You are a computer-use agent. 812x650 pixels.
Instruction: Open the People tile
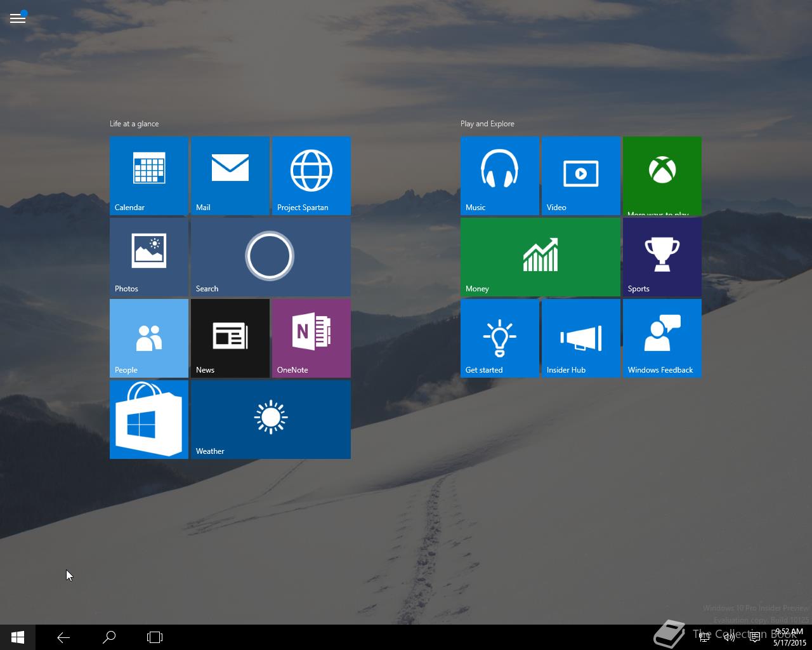(x=149, y=338)
